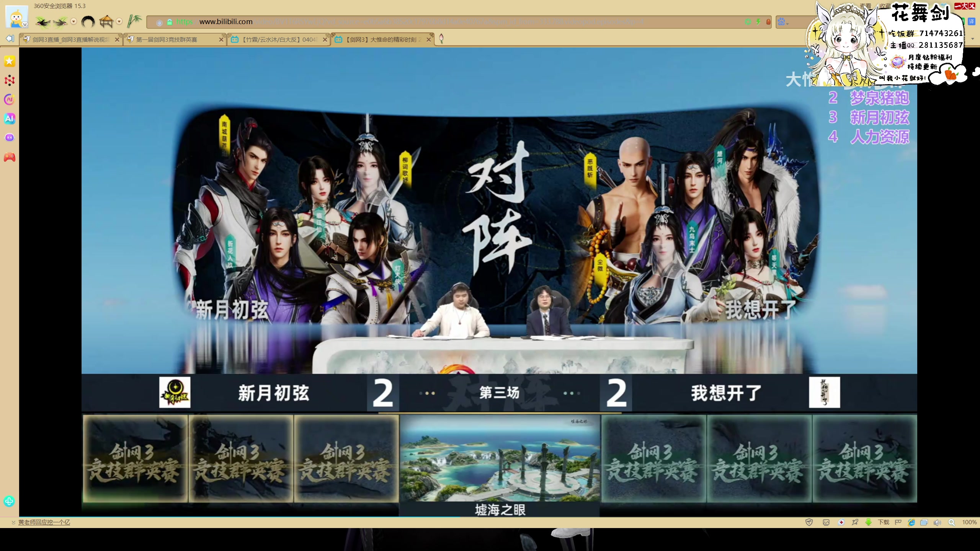Click the multi-window icon in status bar
This screenshot has height=551, width=980.
[x=924, y=522]
